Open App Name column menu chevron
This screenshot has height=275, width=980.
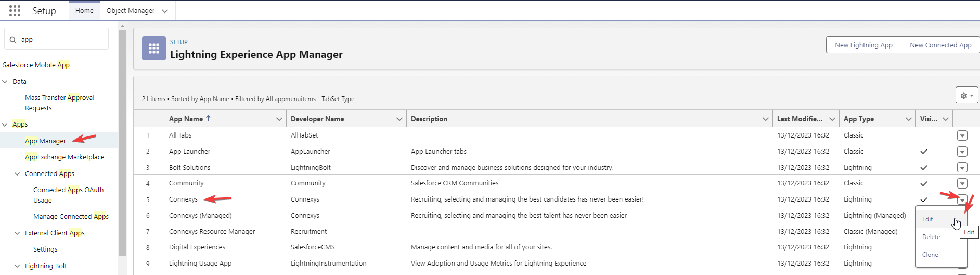[x=279, y=119]
